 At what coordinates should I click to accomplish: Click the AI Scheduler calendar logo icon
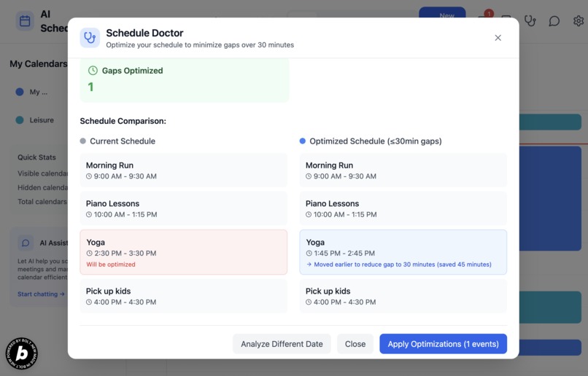pyautogui.click(x=25, y=21)
